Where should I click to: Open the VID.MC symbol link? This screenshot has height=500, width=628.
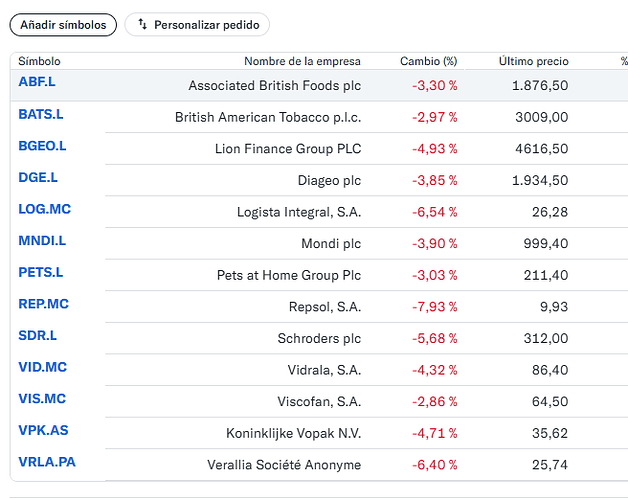[x=42, y=367]
